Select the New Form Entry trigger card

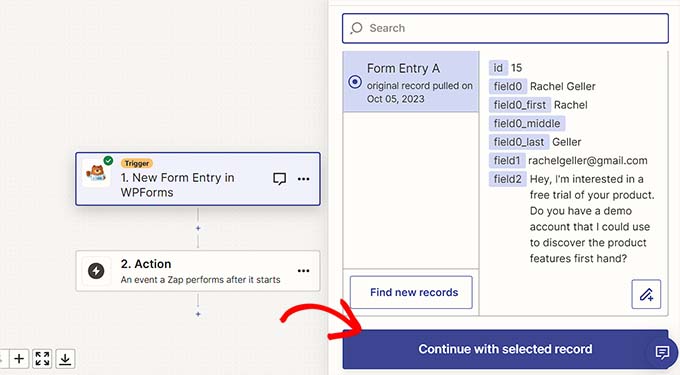[x=198, y=179]
